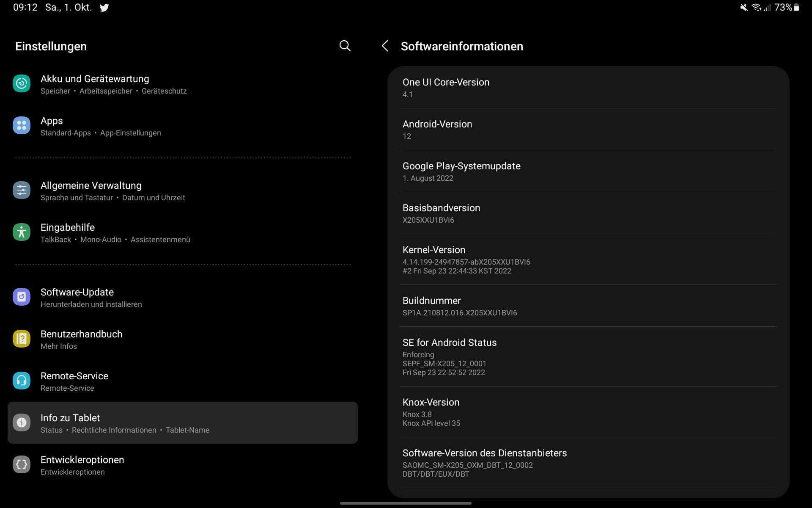Image resolution: width=812 pixels, height=508 pixels.
Task: Open settings search magnifier icon
Action: tap(345, 46)
